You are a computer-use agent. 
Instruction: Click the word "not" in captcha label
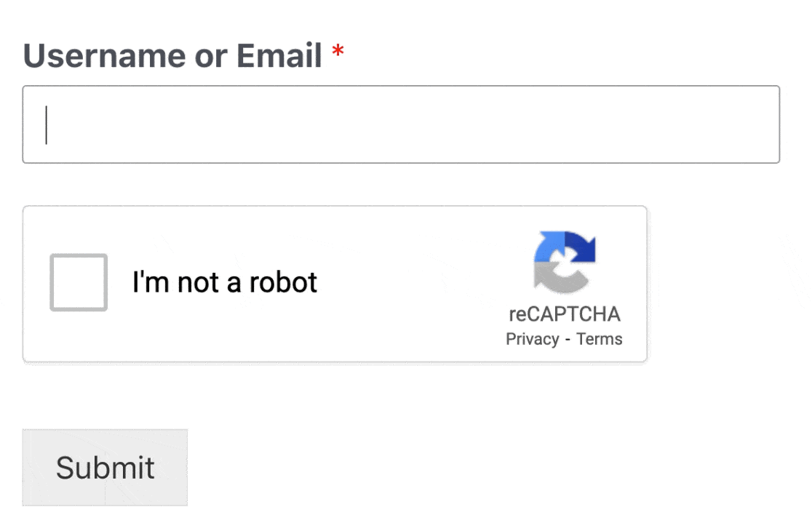click(199, 282)
